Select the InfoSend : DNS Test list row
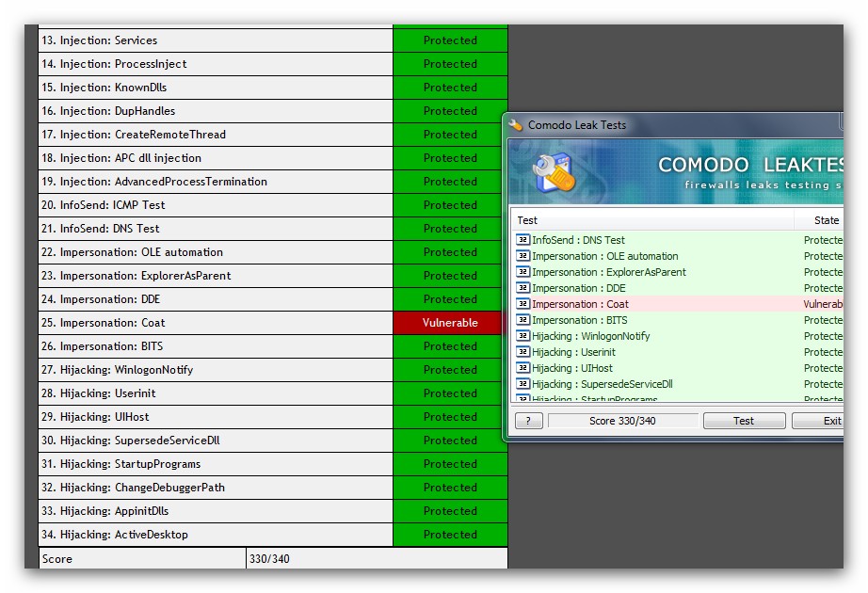This screenshot has width=868, height=593. coord(678,240)
